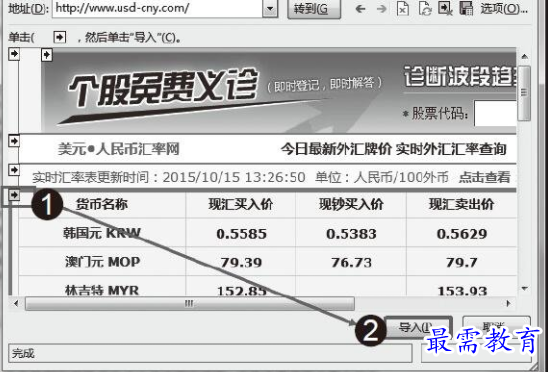Select table arrow beside 美元•人民币汇率网 row
The width and height of the screenshot is (548, 372).
(x=14, y=141)
